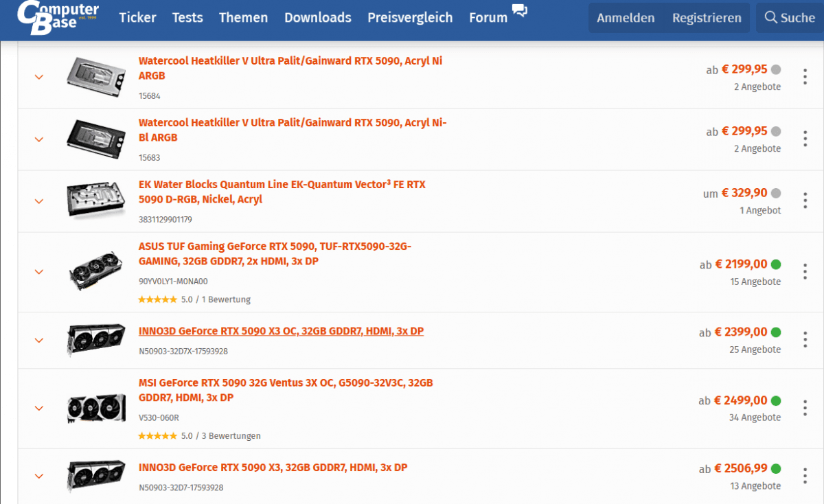Open three-dot menu for INNO3D RTX 5090 X3 OC
The height and width of the screenshot is (504, 824).
tap(805, 339)
